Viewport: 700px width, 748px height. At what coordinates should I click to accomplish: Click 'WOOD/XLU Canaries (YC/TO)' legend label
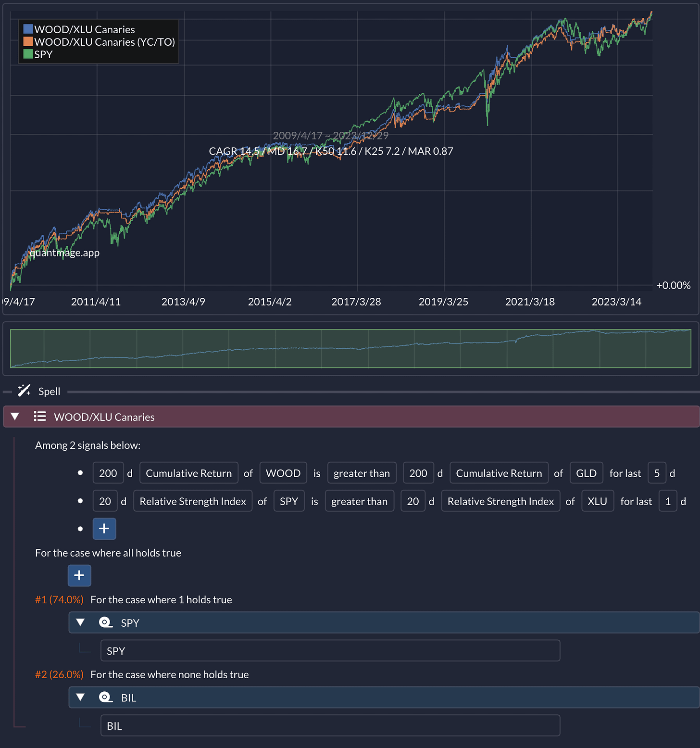point(105,42)
